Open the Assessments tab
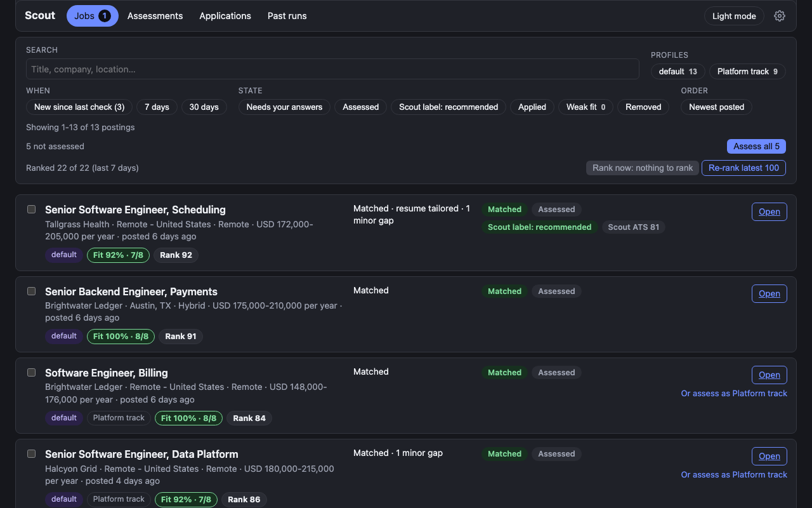The image size is (812, 508). [x=155, y=16]
